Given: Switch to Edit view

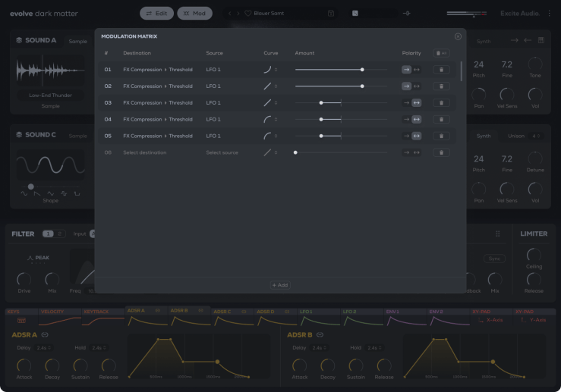Looking at the screenshot, I should coord(156,13).
